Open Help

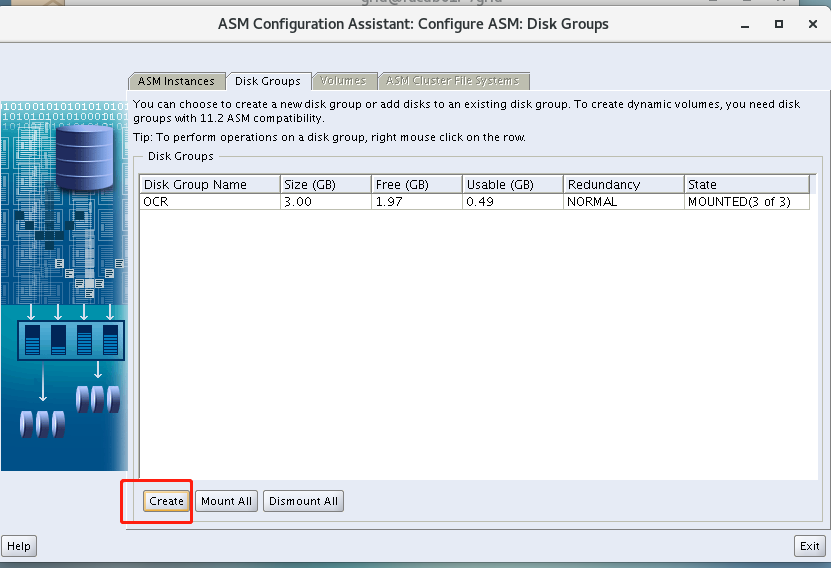pos(19,546)
